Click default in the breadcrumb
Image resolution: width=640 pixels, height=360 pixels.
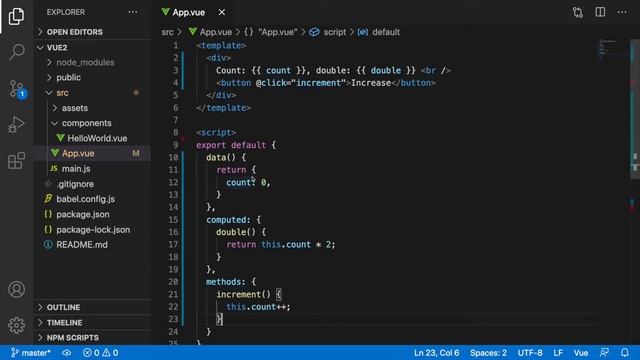[379, 32]
